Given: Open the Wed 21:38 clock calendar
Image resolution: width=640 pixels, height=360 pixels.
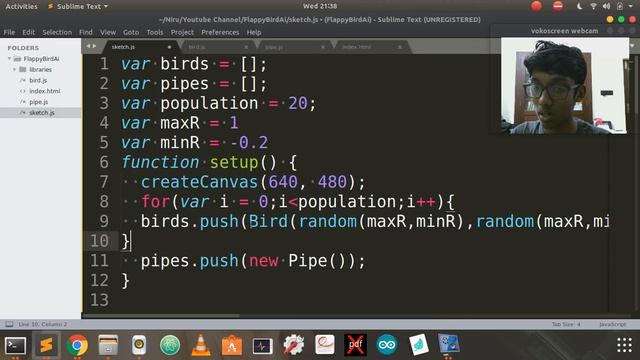Looking at the screenshot, I should [320, 6].
